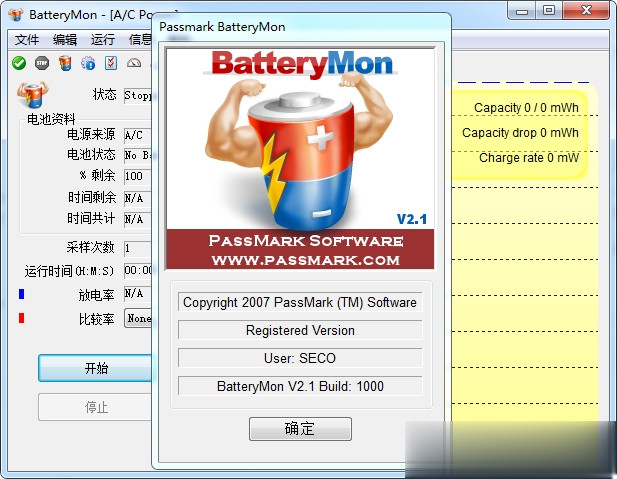The image size is (617, 479).
Task: Close the BatteryMon main window
Action: (x=586, y=11)
